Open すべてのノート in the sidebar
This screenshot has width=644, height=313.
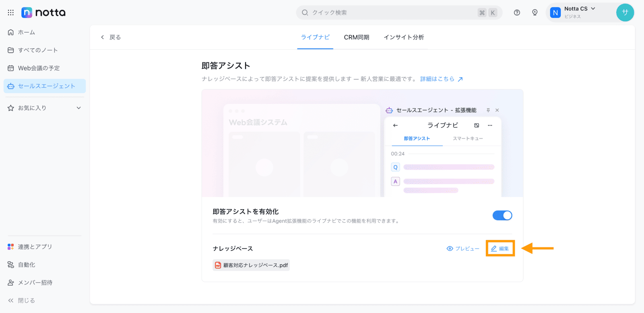coord(45,50)
